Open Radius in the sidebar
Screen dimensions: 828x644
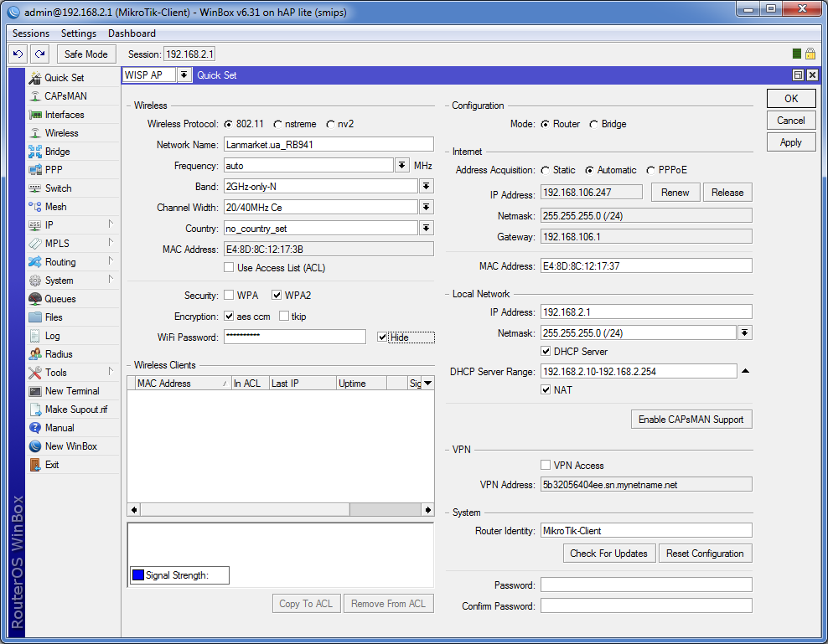[x=72, y=354]
